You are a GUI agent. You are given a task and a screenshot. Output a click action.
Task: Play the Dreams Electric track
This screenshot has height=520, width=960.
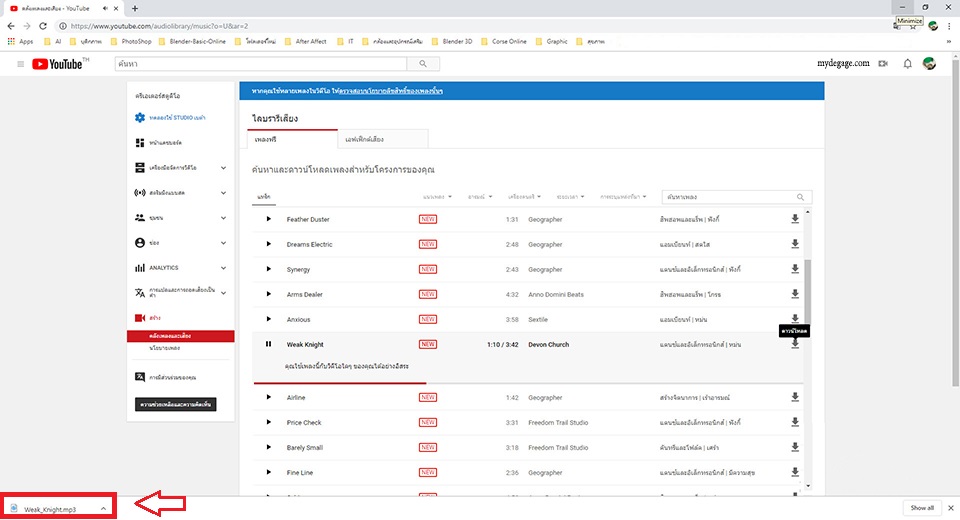tap(268, 244)
